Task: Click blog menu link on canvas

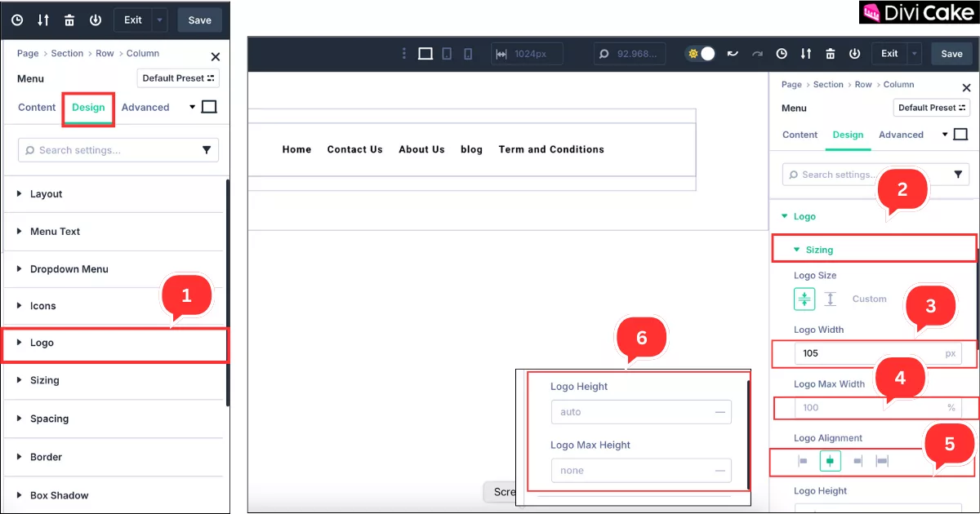Action: click(x=471, y=149)
